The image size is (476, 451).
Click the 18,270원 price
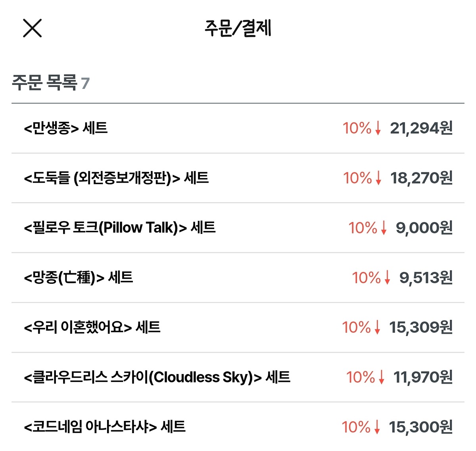coord(421,178)
